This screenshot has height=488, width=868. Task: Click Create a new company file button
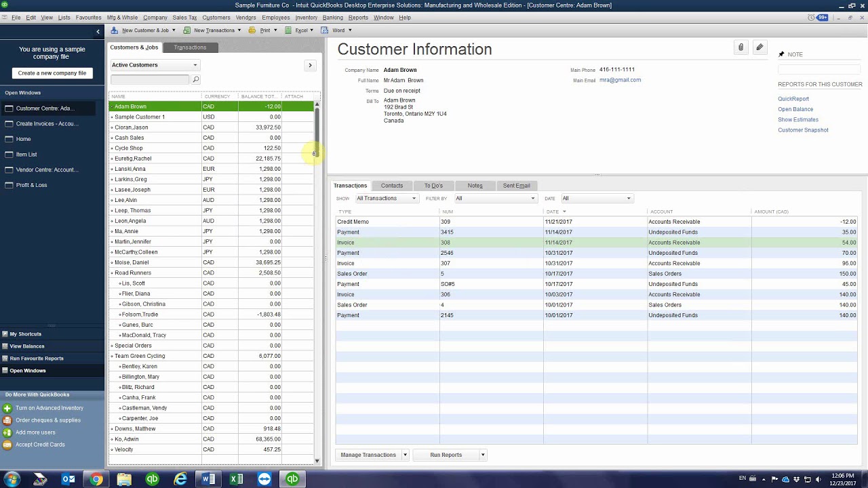point(52,73)
